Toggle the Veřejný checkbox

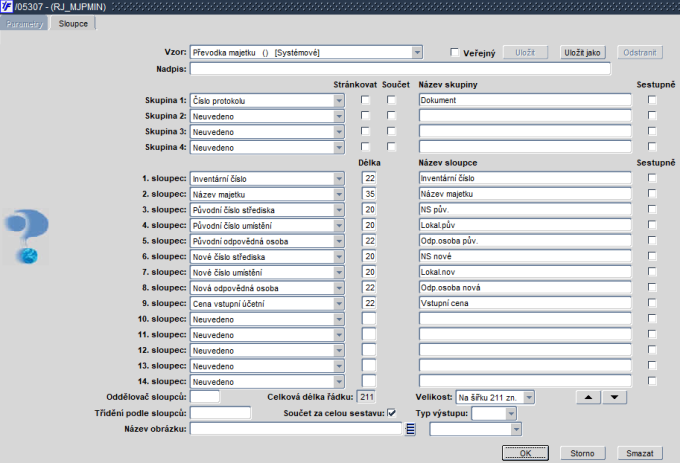(454, 52)
